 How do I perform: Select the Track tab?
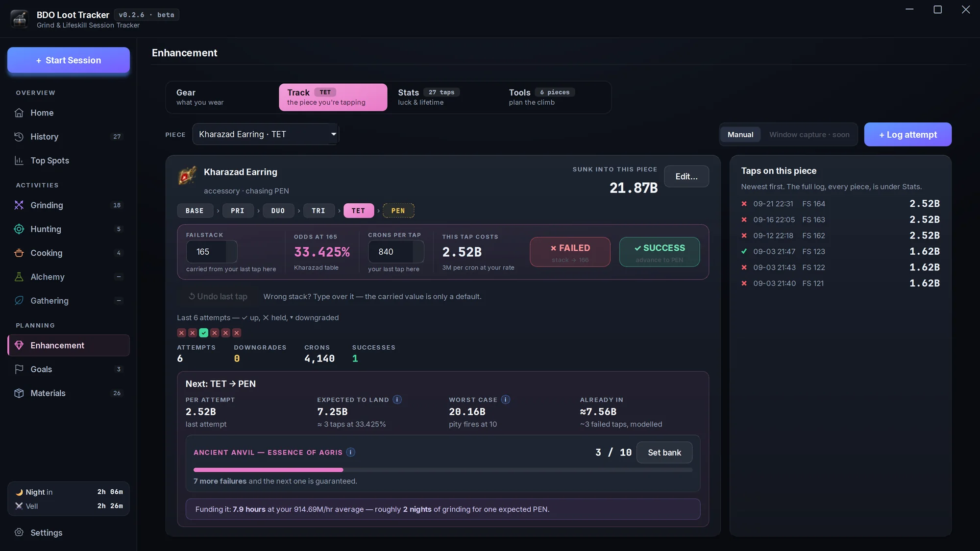(333, 97)
